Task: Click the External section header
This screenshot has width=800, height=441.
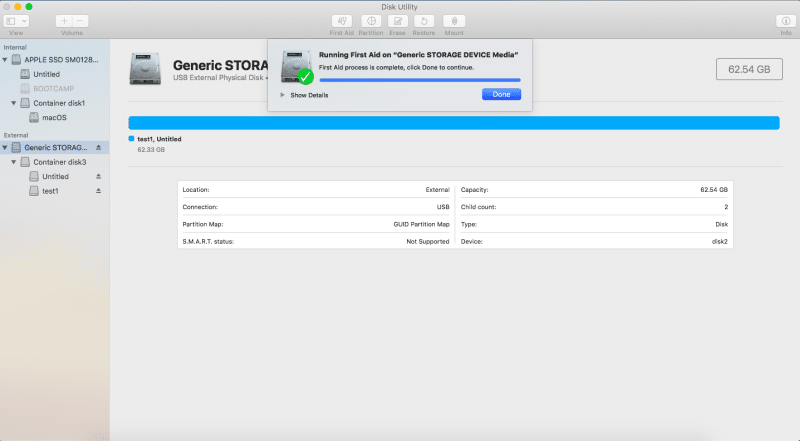Action: click(x=16, y=135)
